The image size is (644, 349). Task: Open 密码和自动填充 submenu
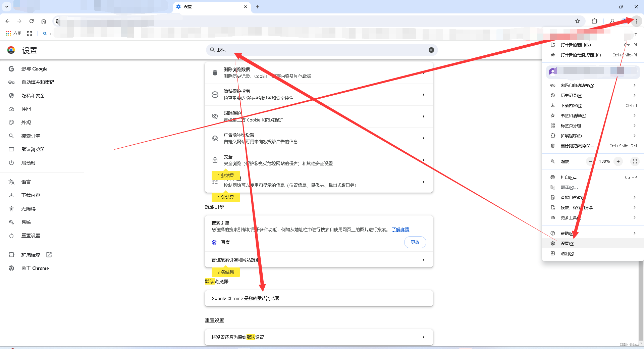[x=593, y=86]
